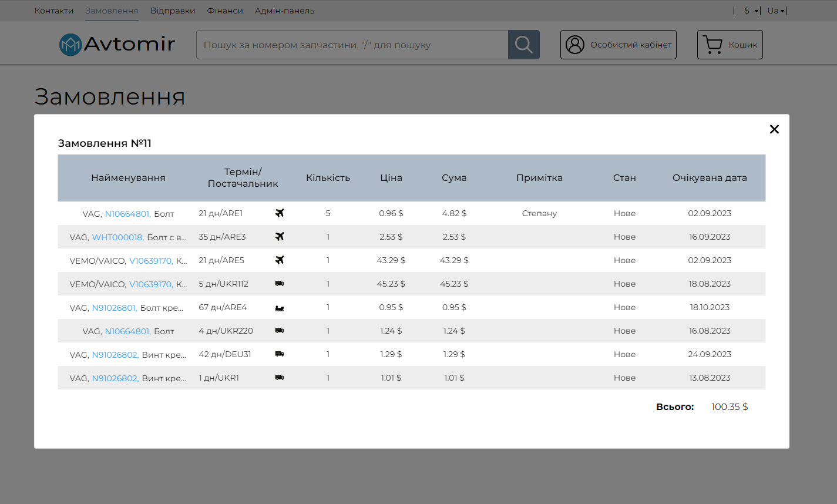Open the Ua language dropdown
The image size is (837, 504).
coord(776,11)
